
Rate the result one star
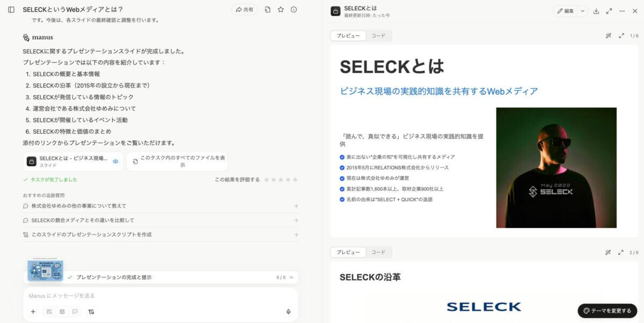point(266,180)
